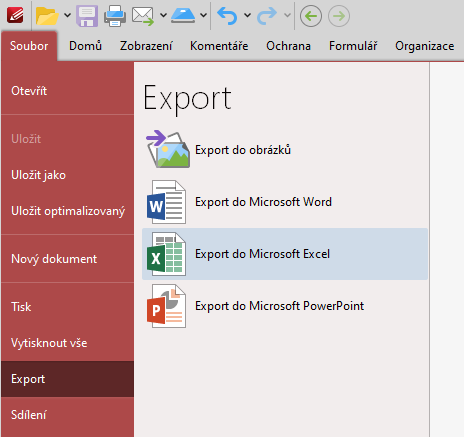Expand the undo history dropdown arrow

click(x=247, y=15)
